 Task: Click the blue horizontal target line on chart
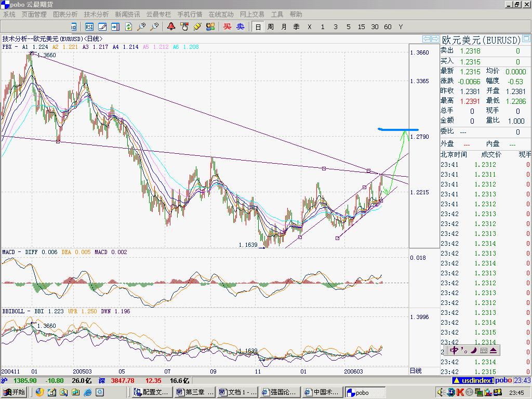[x=398, y=129]
